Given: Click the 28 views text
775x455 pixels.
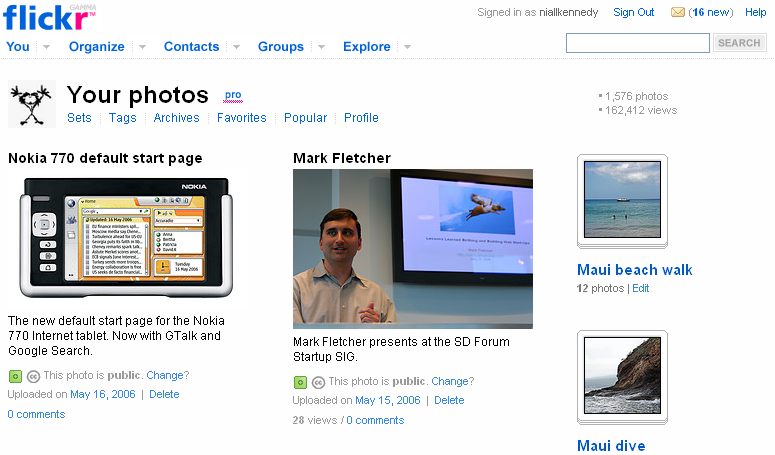Looking at the screenshot, I should click(314, 420).
